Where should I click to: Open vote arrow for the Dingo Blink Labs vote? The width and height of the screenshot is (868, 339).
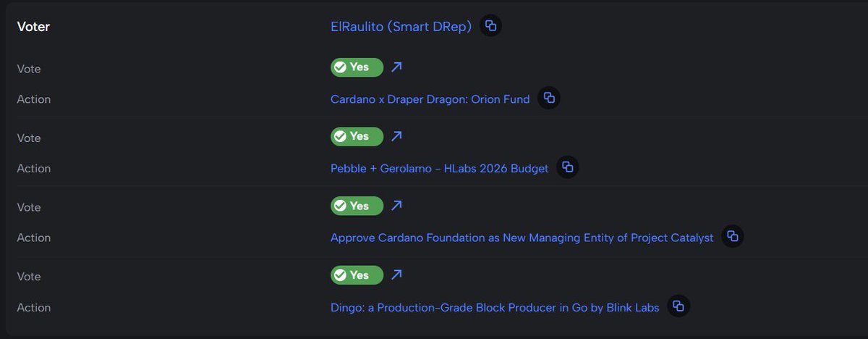pyautogui.click(x=396, y=275)
